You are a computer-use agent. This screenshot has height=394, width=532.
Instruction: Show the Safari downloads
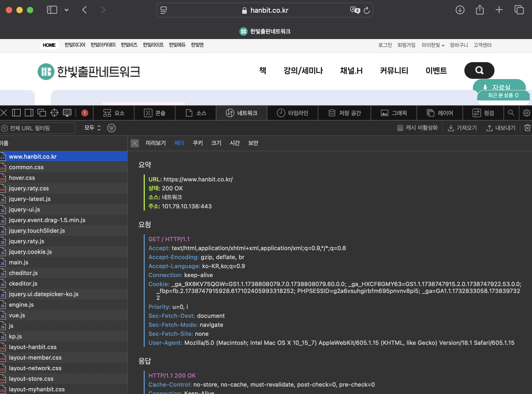[460, 10]
